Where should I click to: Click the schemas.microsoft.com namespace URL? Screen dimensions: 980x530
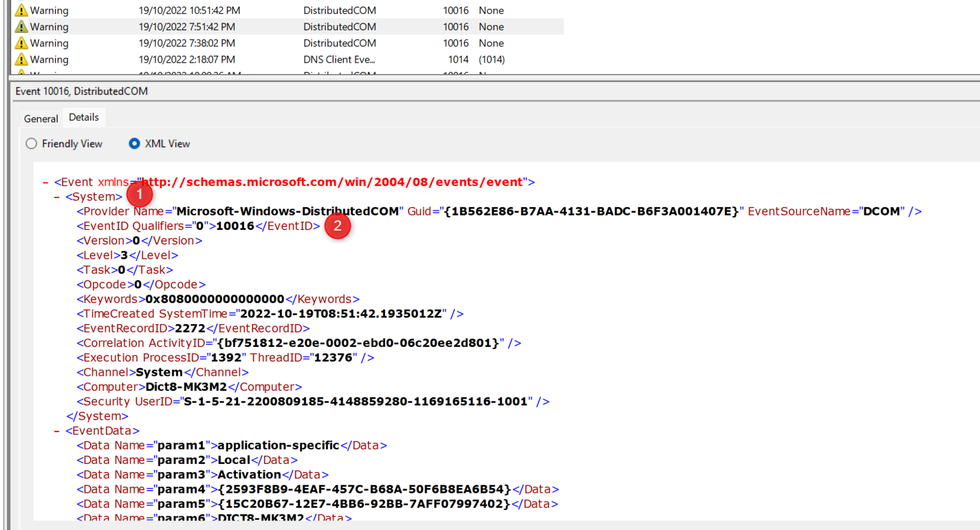pyautogui.click(x=331, y=182)
